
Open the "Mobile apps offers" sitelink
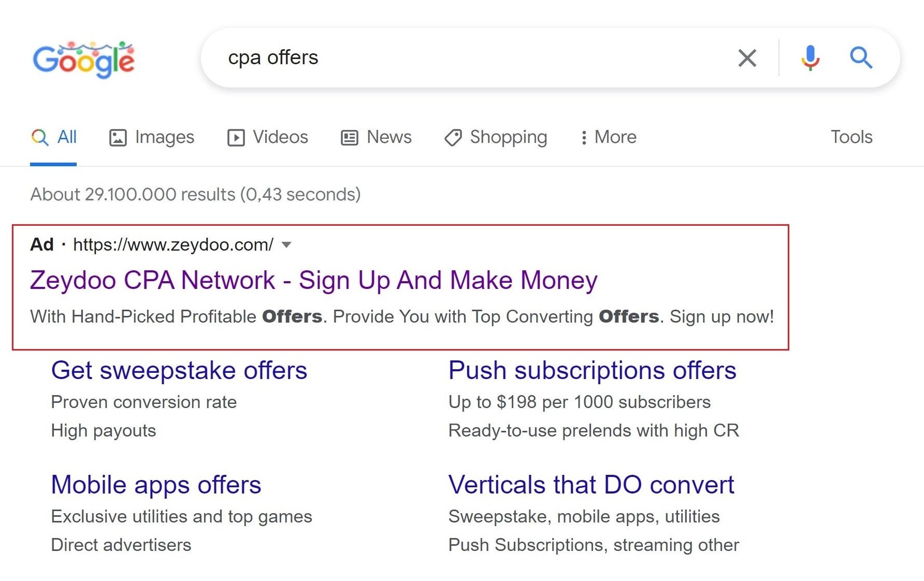tap(156, 485)
